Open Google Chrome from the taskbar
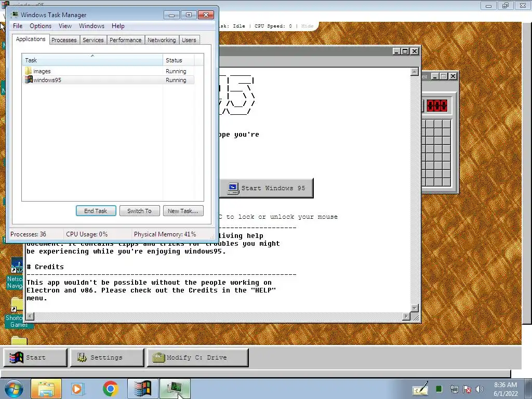This screenshot has width=532, height=399. pos(110,389)
